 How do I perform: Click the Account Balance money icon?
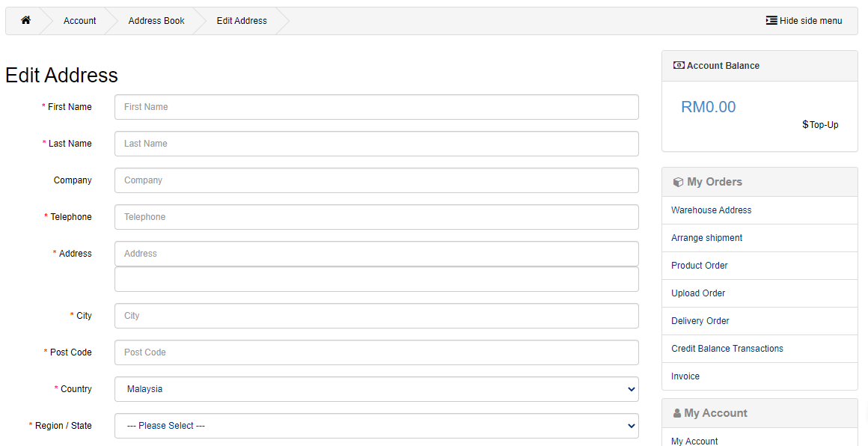pos(679,66)
